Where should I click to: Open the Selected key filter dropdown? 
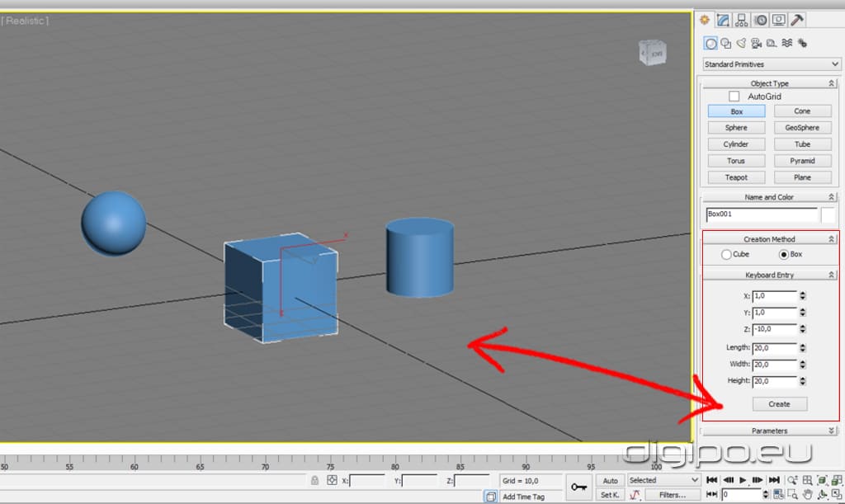663,479
